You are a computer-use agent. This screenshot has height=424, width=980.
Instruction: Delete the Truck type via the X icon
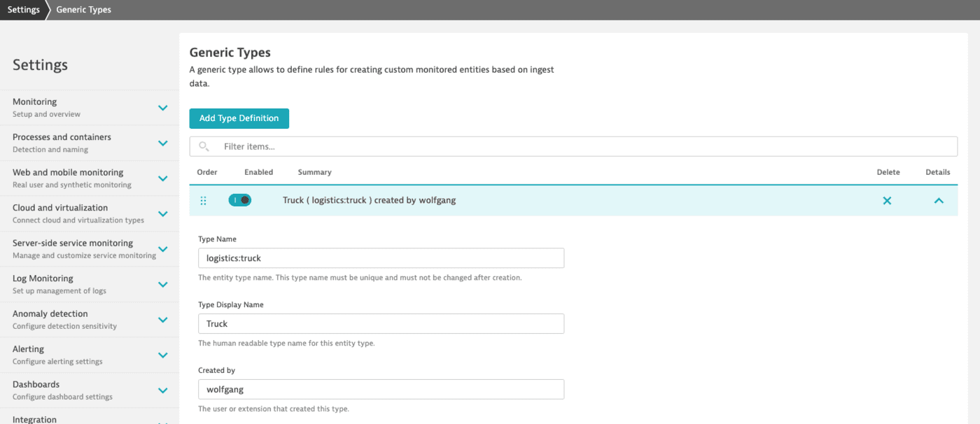point(887,200)
